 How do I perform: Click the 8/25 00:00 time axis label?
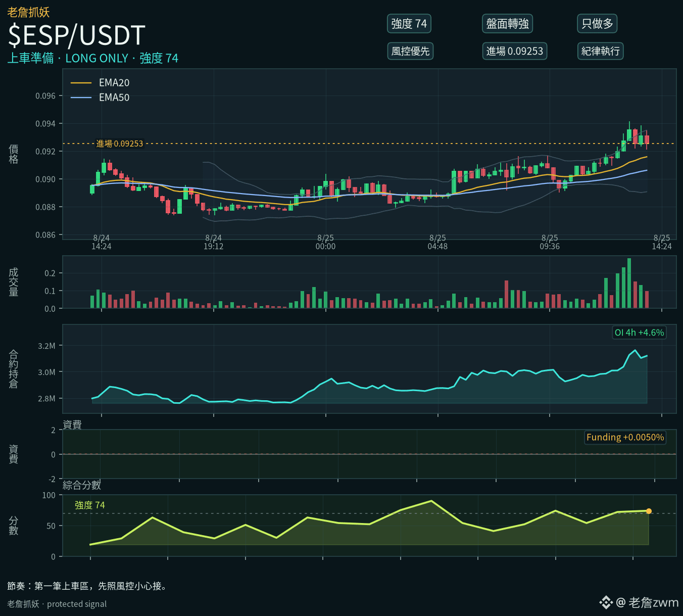[x=326, y=242]
